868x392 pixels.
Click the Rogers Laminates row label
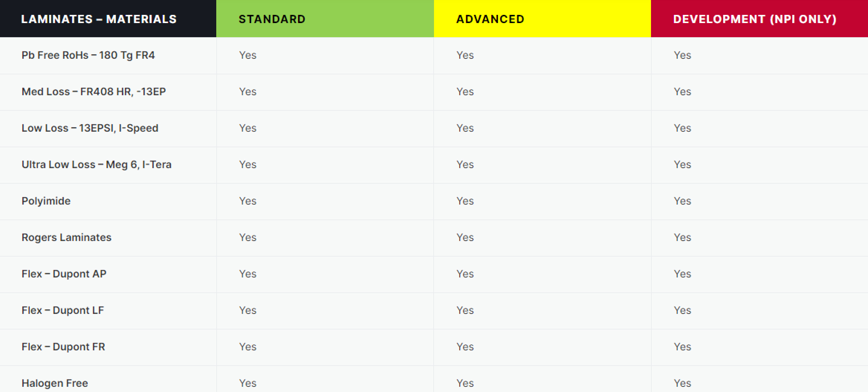67,237
